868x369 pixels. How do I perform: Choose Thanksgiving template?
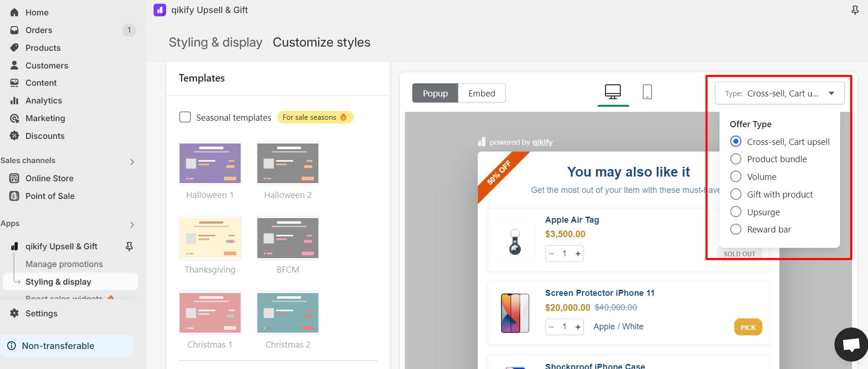(210, 238)
